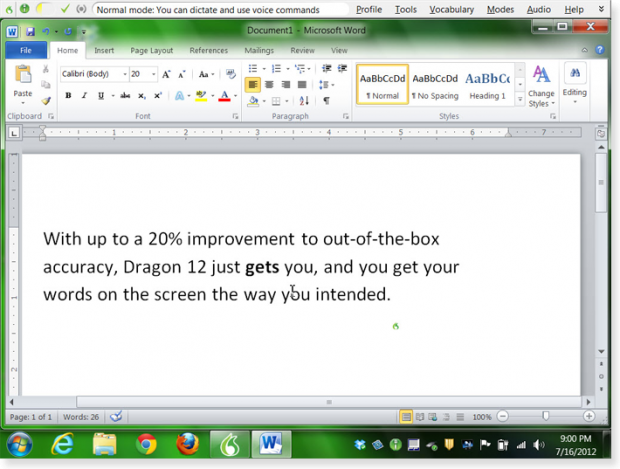This screenshot has height=469, width=620.
Task: Click the Paste clipboard icon
Action: point(23,74)
